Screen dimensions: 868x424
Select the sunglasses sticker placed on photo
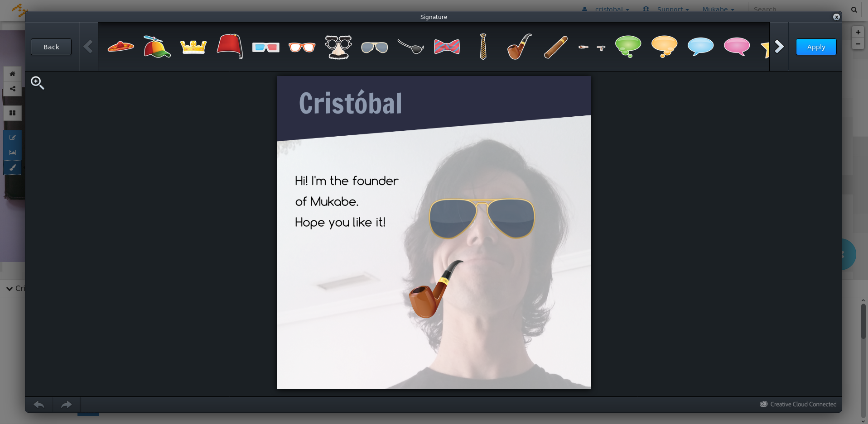[x=482, y=218]
